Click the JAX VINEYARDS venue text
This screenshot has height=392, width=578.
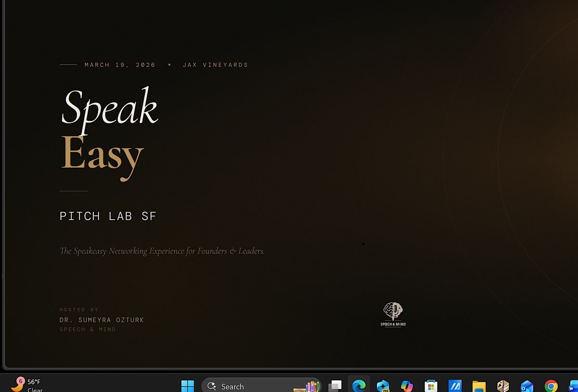coord(215,65)
